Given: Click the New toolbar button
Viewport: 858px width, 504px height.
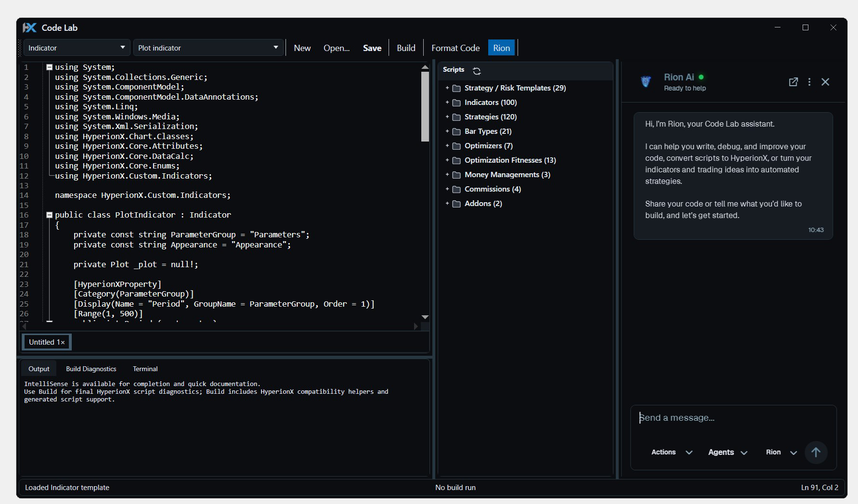Looking at the screenshot, I should tap(302, 48).
